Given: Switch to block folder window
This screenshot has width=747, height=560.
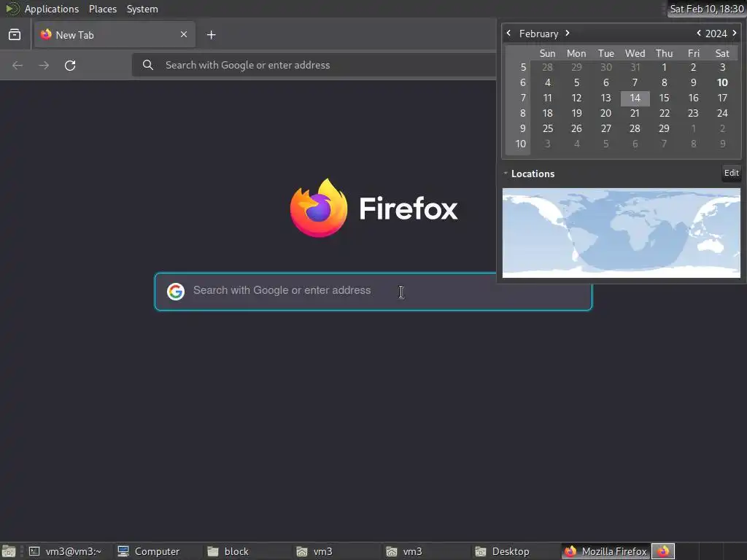Looking at the screenshot, I should tap(228, 551).
